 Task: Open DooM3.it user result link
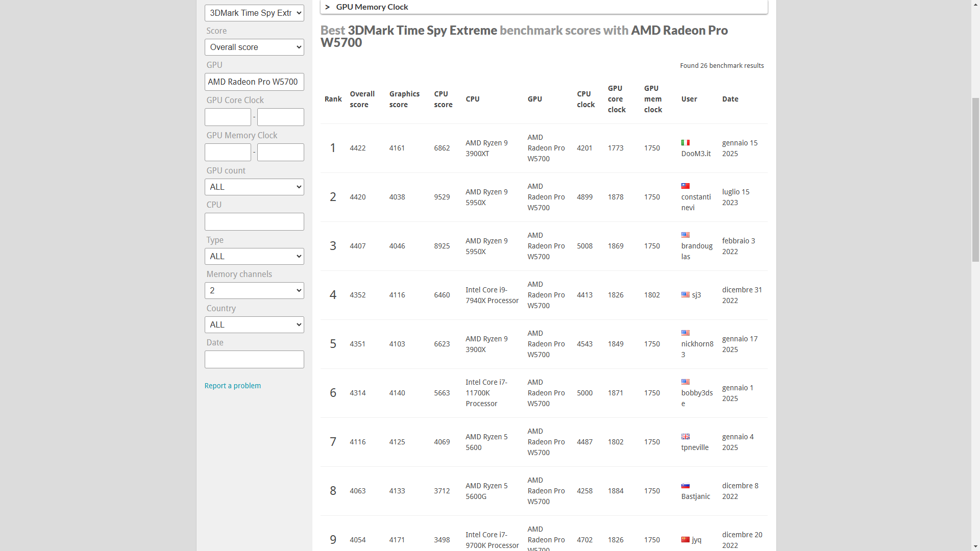click(x=696, y=154)
